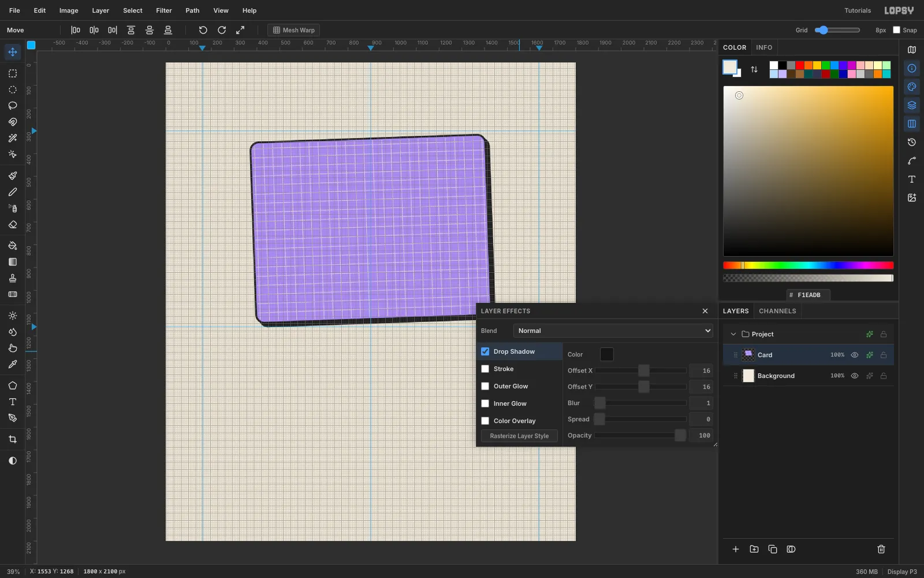
Task: Select the Dodge (sun) tool
Action: click(13, 316)
